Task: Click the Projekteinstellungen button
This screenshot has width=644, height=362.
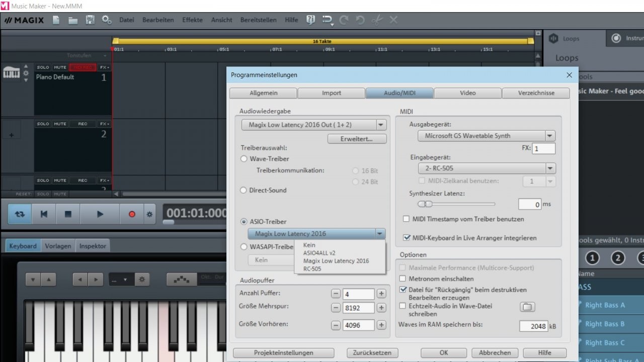Action: [283, 353]
